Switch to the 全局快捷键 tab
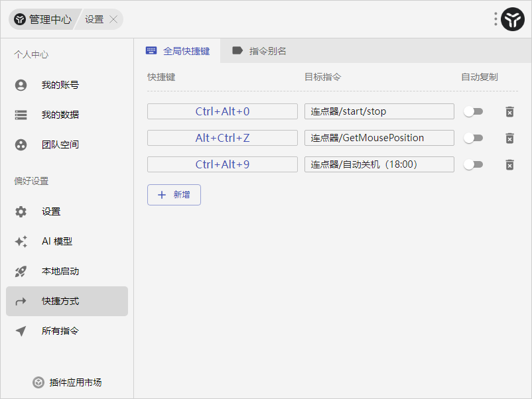Image resolution: width=532 pixels, height=399 pixels. [178, 51]
